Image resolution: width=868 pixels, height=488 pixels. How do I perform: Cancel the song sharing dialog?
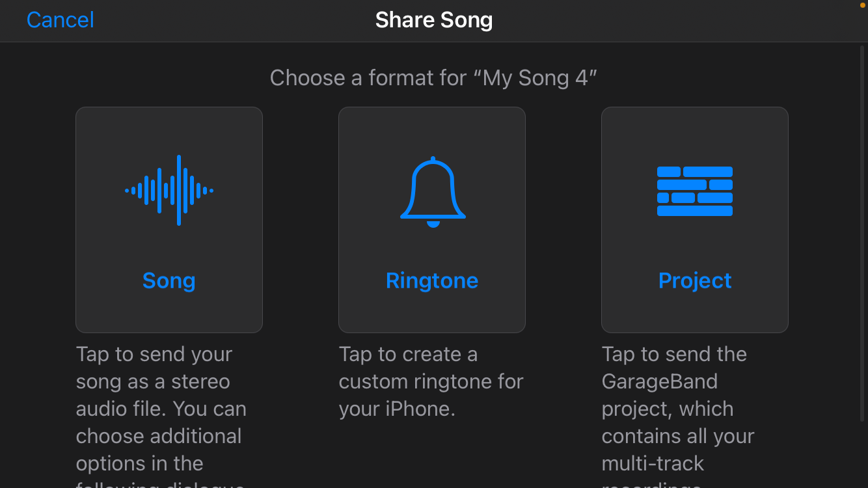coord(59,20)
